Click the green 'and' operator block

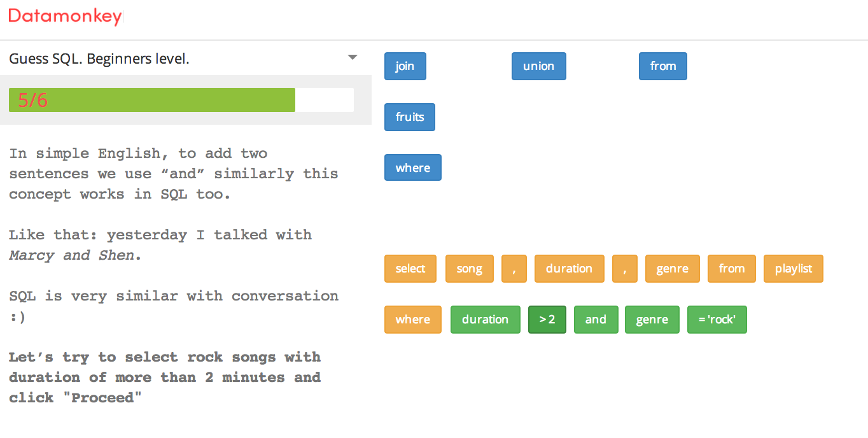(x=595, y=320)
